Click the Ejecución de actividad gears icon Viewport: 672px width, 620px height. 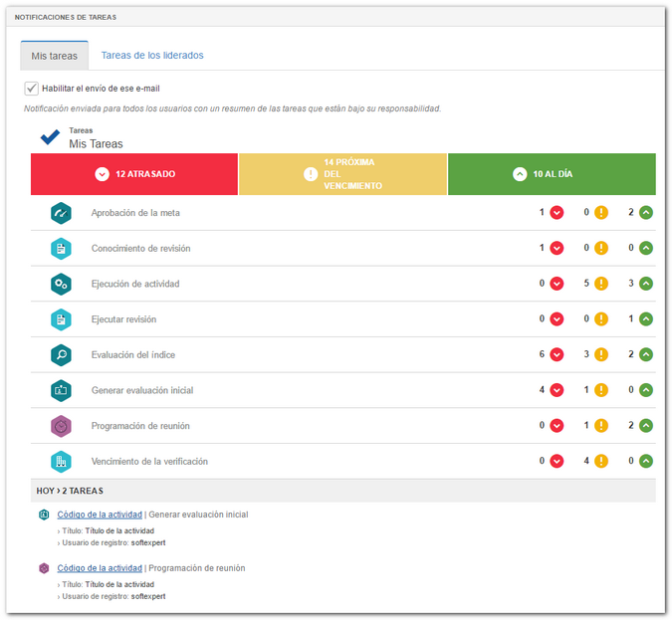click(61, 284)
